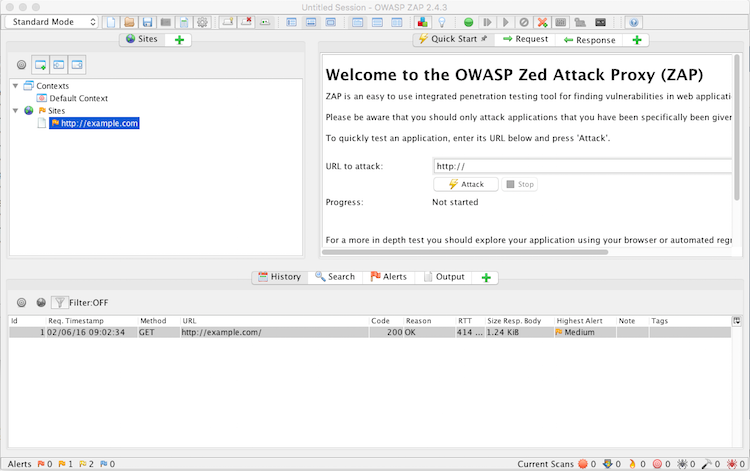Image resolution: width=750 pixels, height=471 pixels.
Task: Click the black spider scan icon in status bar
Action: point(682,464)
